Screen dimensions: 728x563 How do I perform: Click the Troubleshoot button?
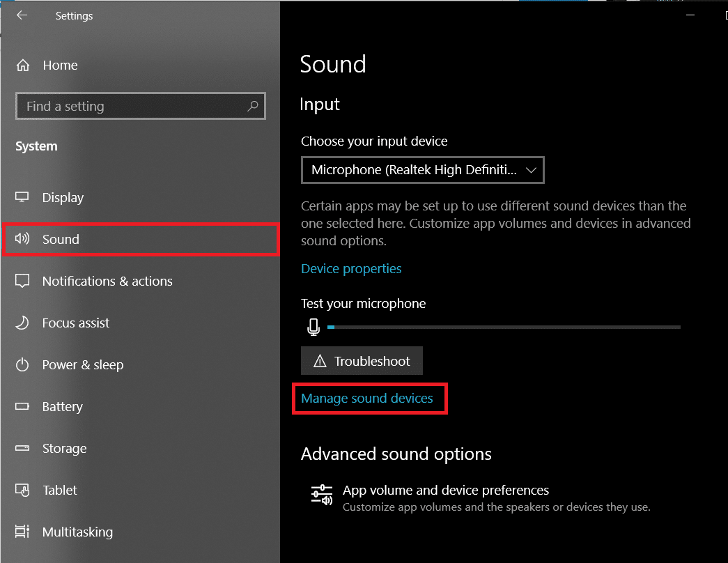coord(362,360)
